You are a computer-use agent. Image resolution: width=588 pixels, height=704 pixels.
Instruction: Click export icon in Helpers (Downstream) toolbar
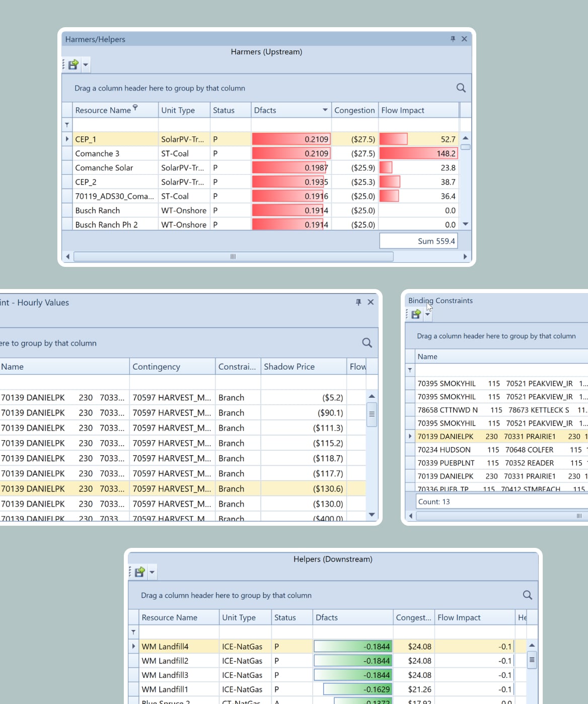(139, 572)
